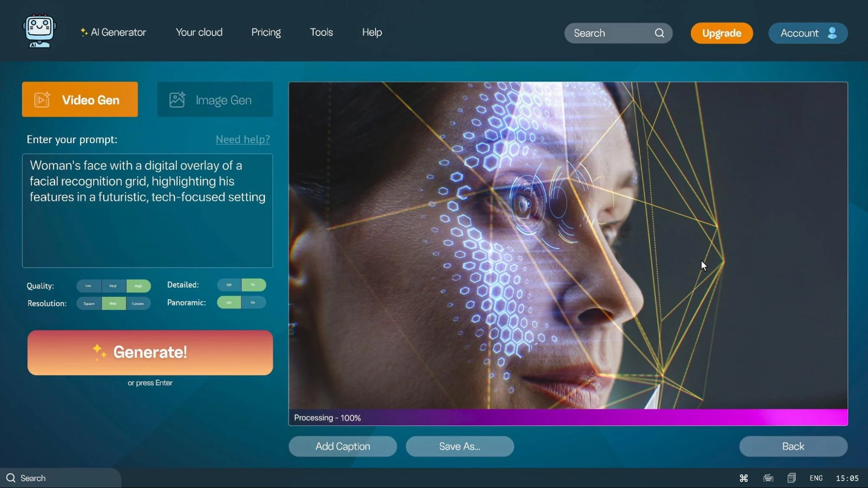Switch to the Image Gen tab
868x488 pixels.
point(215,99)
